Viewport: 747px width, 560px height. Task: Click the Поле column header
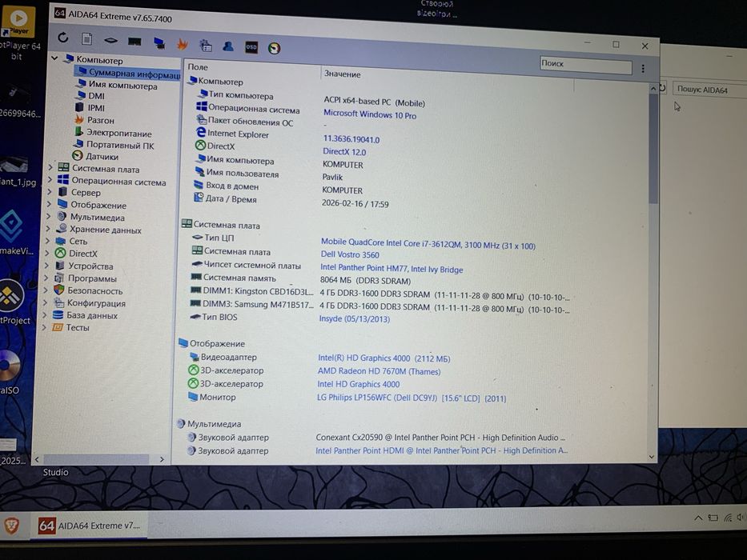point(198,67)
